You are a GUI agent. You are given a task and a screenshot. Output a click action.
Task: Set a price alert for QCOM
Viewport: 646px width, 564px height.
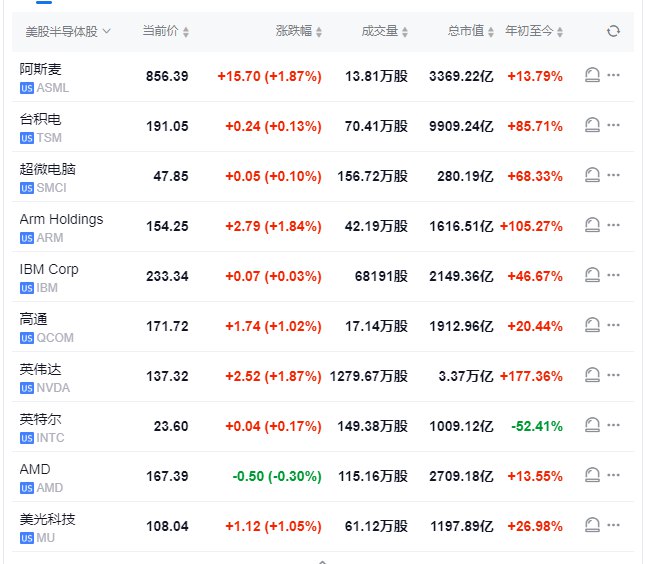coord(592,325)
